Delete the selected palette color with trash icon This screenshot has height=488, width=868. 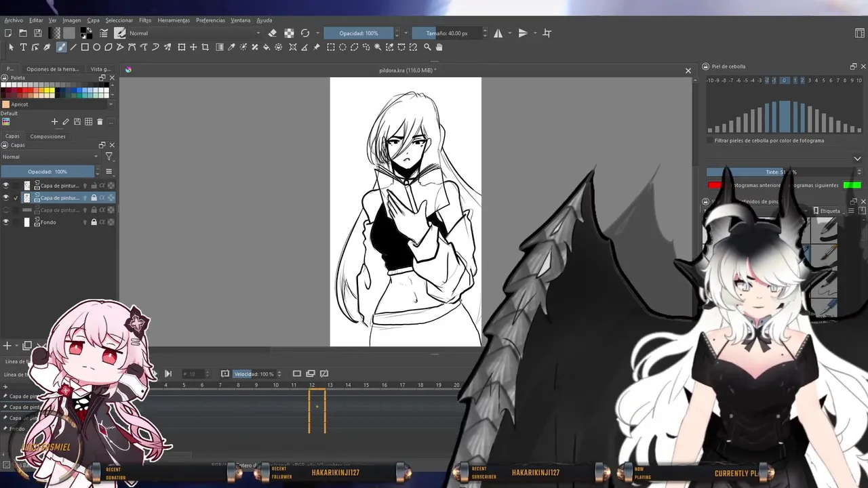(100, 121)
